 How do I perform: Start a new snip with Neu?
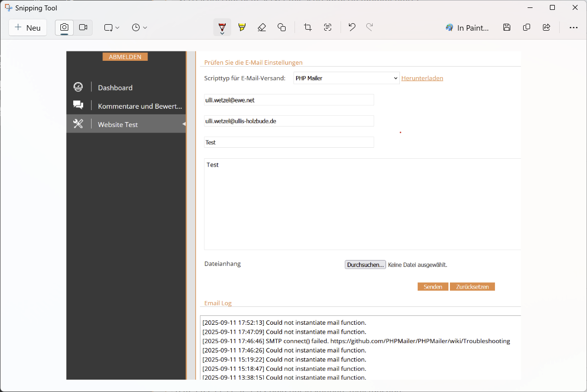[x=28, y=28]
